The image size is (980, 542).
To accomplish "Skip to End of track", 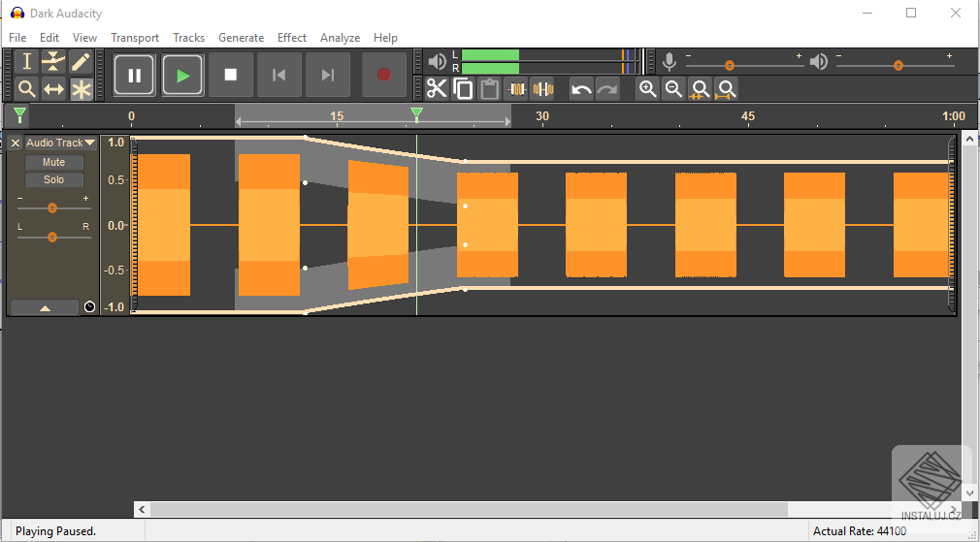I will pyautogui.click(x=327, y=75).
